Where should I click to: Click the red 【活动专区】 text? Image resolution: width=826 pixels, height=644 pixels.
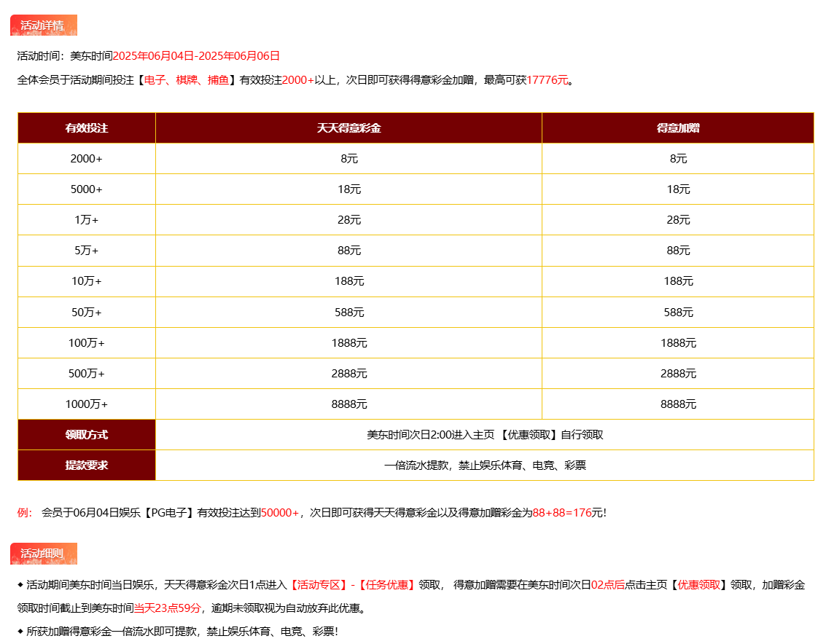(x=318, y=584)
